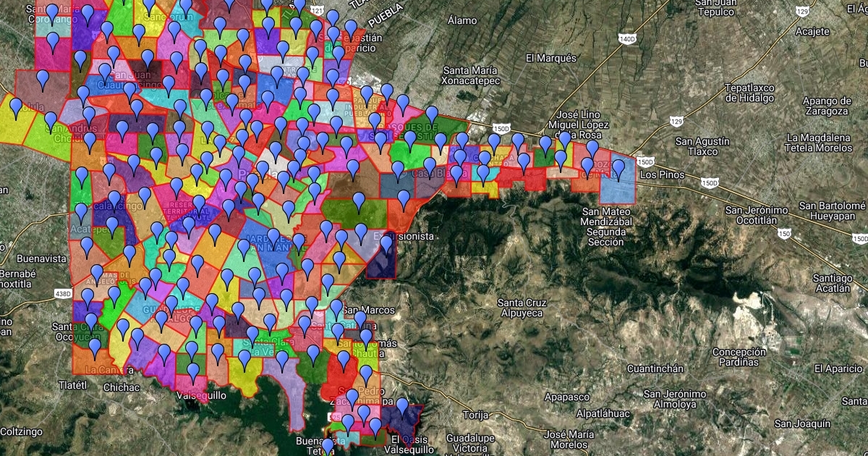Select the pin on orange zone above La Cantera

coord(95,349)
